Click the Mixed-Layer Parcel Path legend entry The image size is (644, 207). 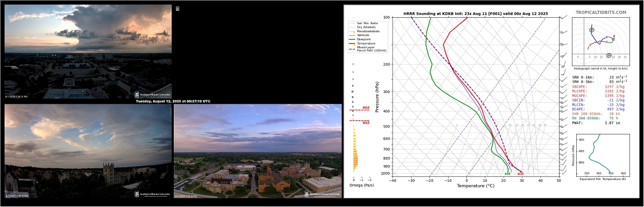coord(368,49)
